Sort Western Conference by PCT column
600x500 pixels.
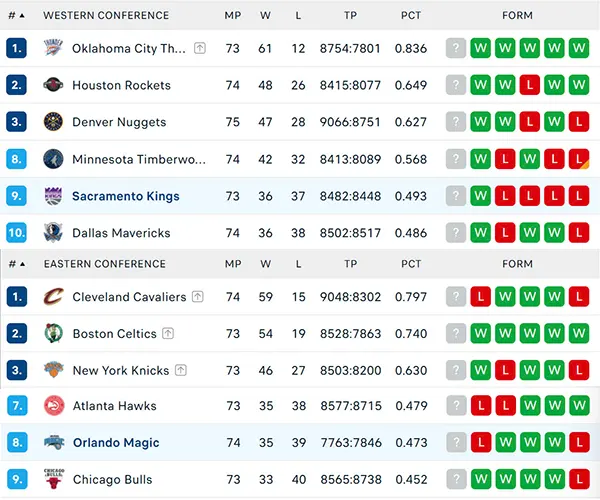(x=411, y=15)
